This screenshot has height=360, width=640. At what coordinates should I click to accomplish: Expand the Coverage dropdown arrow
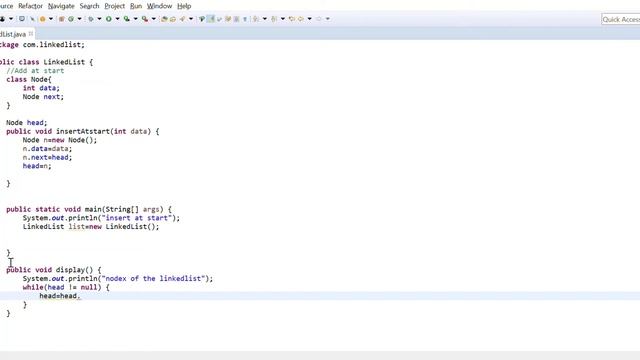pos(135,19)
